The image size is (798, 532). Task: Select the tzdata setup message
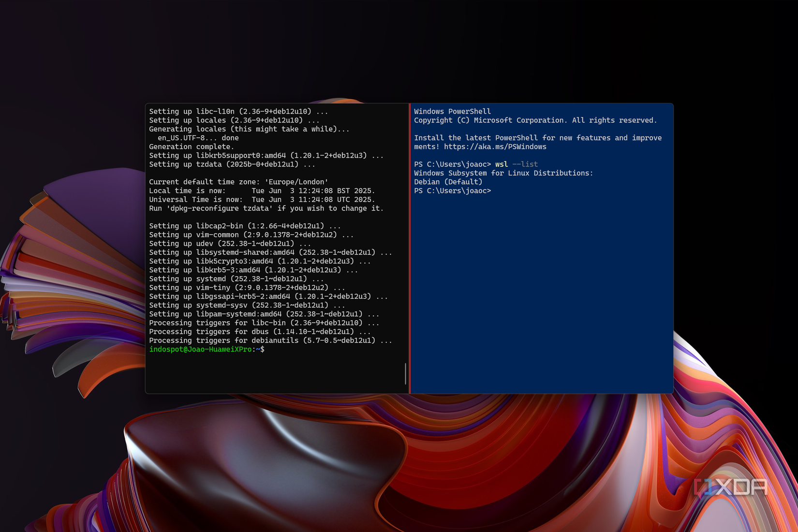tap(232, 164)
